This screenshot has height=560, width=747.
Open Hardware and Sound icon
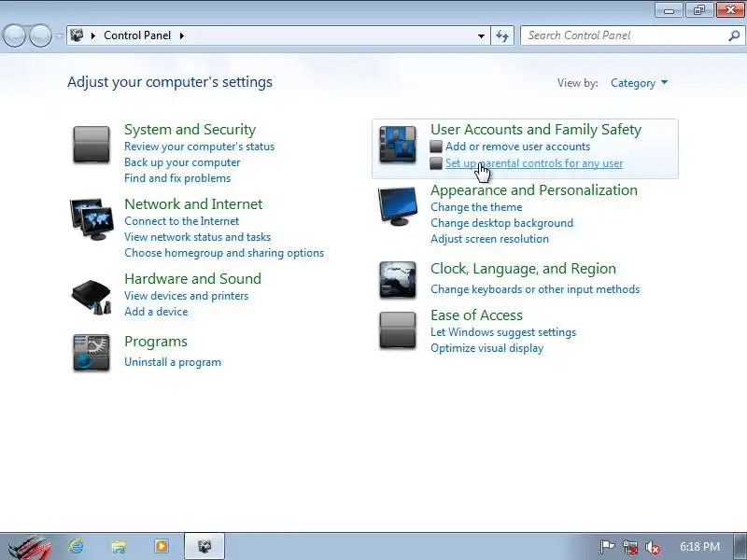pyautogui.click(x=92, y=298)
